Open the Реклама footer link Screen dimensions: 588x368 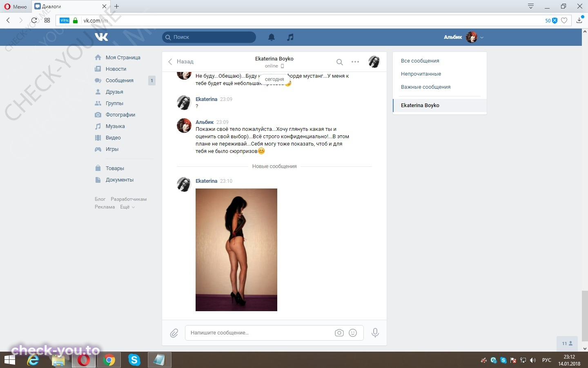pos(105,207)
